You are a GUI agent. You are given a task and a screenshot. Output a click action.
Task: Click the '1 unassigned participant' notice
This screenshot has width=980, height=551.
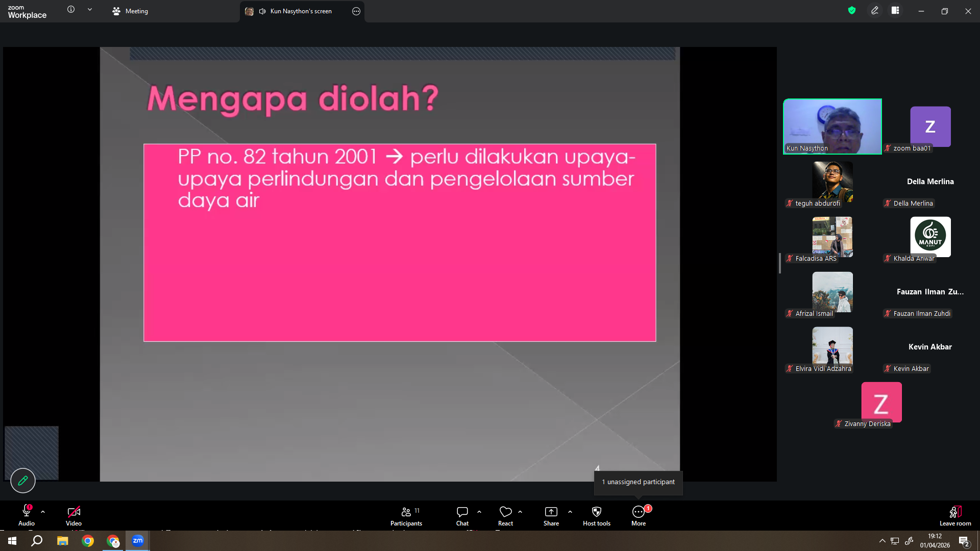point(638,482)
